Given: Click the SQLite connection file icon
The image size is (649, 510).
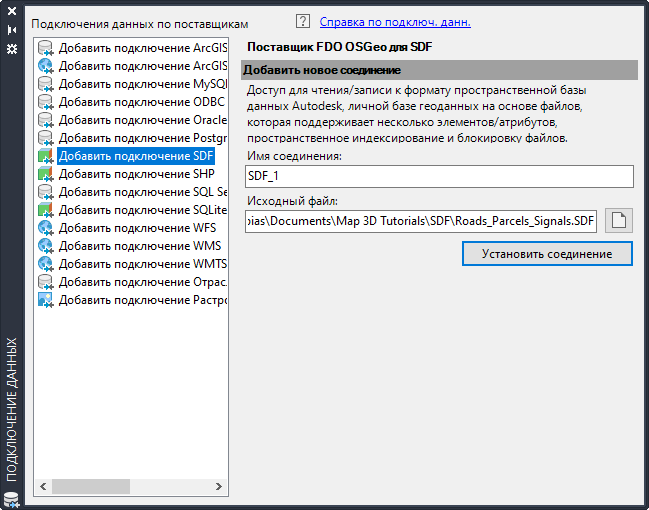Looking at the screenshot, I should 46,210.
